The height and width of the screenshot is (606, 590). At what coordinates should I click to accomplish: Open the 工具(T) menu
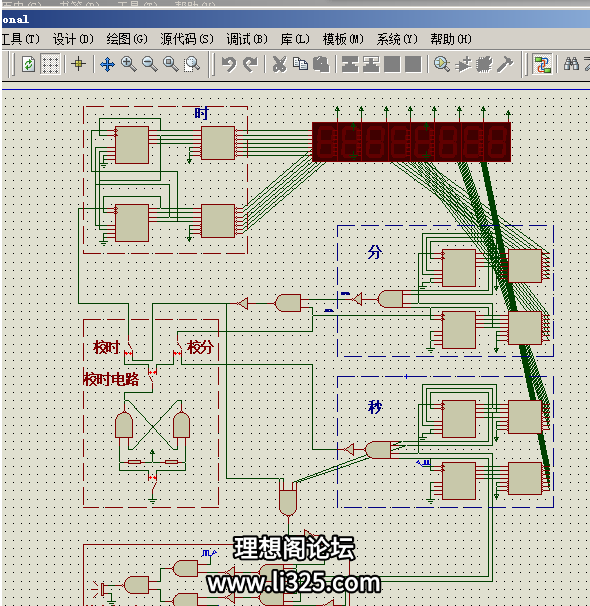(x=20, y=39)
